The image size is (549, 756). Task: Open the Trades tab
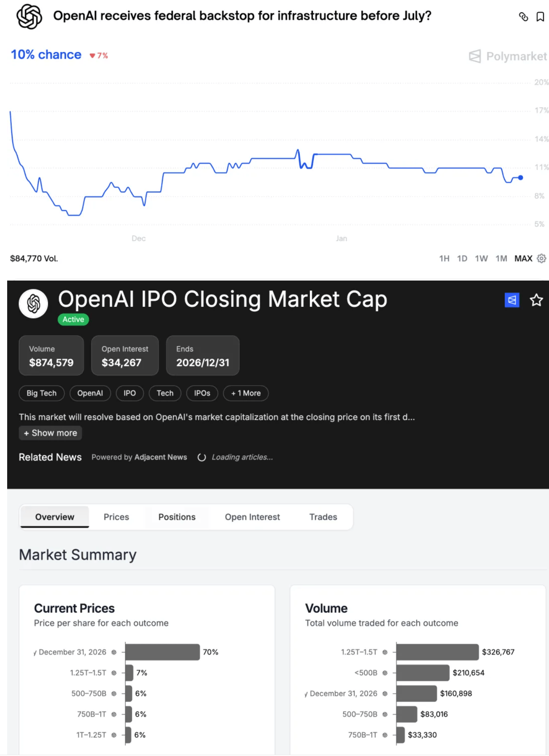[x=323, y=517]
